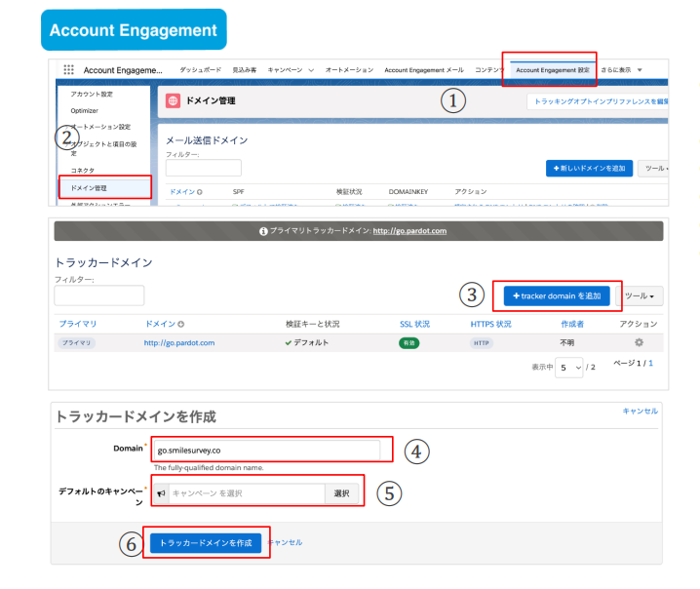This screenshot has width=700, height=589.
Task: Click the トラッカードメインを作成 submit button
Action: click(206, 543)
